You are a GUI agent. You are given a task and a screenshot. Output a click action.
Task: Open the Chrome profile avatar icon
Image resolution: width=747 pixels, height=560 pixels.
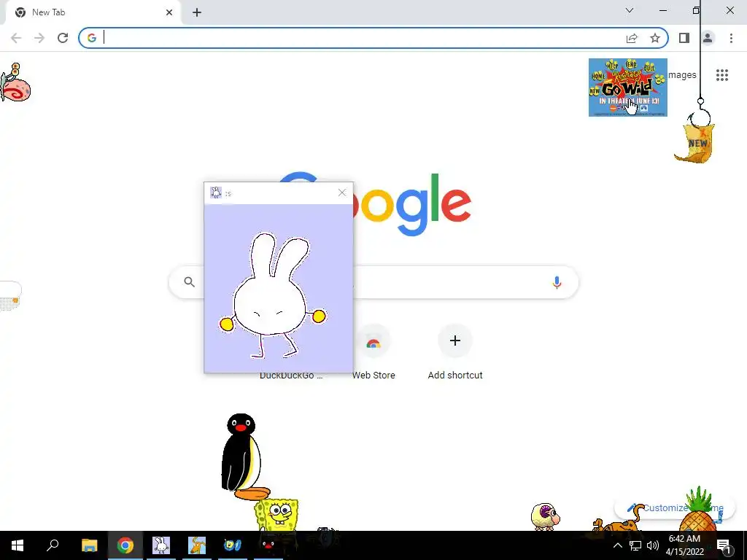pyautogui.click(x=708, y=38)
